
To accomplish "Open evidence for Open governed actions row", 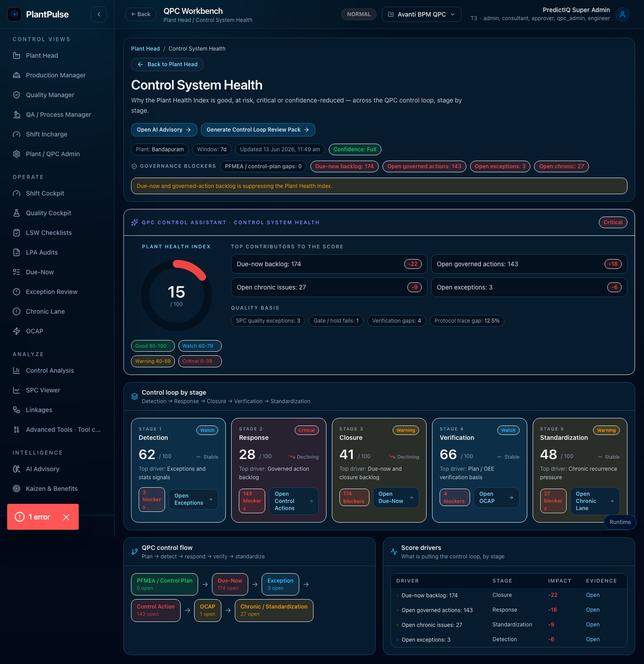I will (x=593, y=610).
